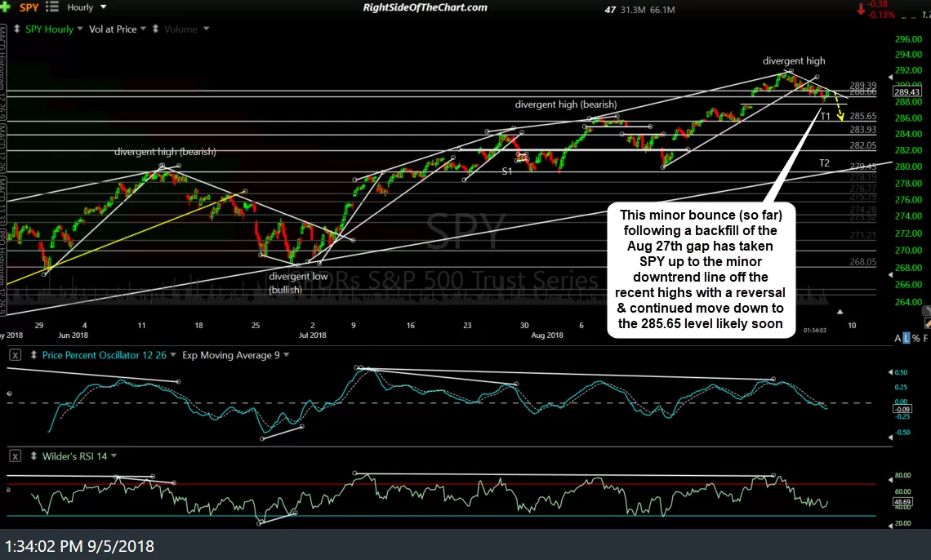
Task: Open the SPY Hourly plot dropdown arrow
Action: click(79, 29)
